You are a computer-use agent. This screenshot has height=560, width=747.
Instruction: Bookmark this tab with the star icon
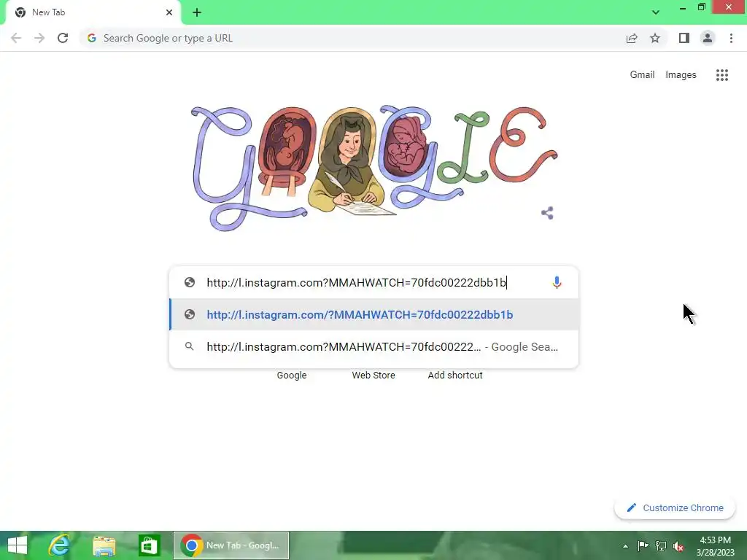[655, 38]
